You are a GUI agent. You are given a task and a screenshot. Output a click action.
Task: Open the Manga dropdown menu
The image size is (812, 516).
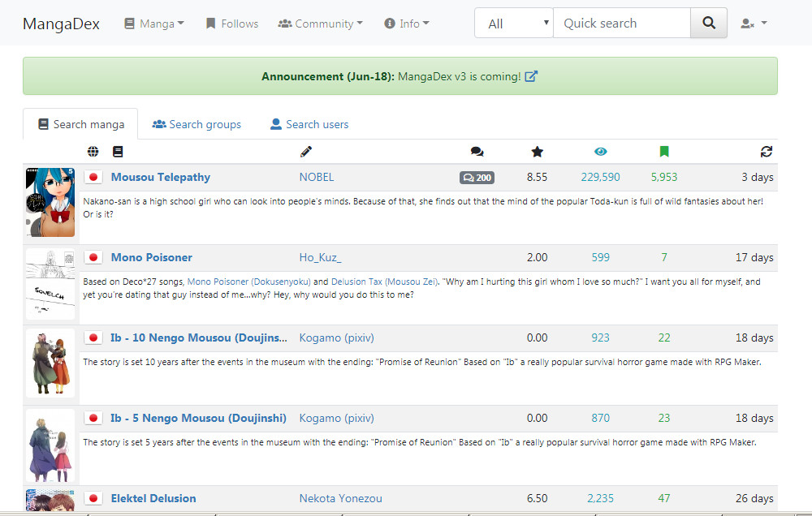154,24
